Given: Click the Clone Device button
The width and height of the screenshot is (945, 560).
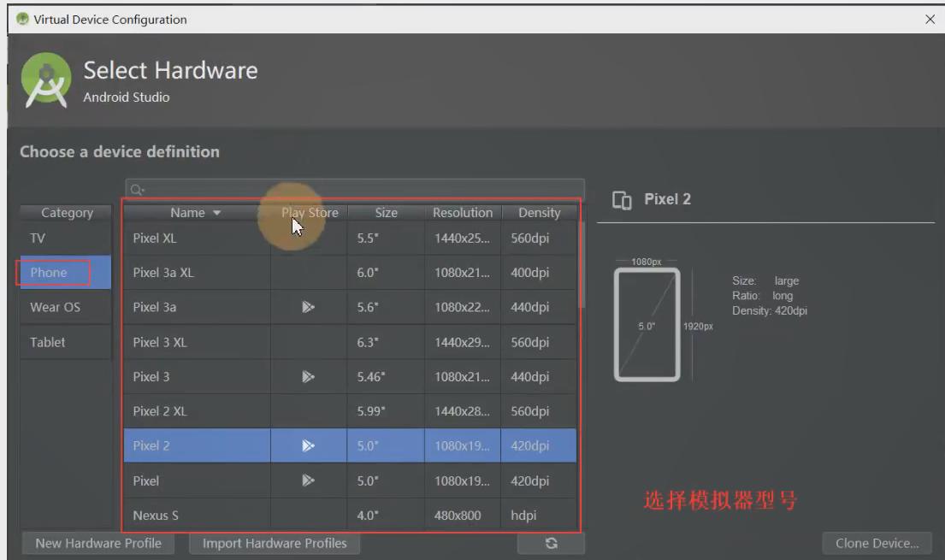Looking at the screenshot, I should point(876,543).
